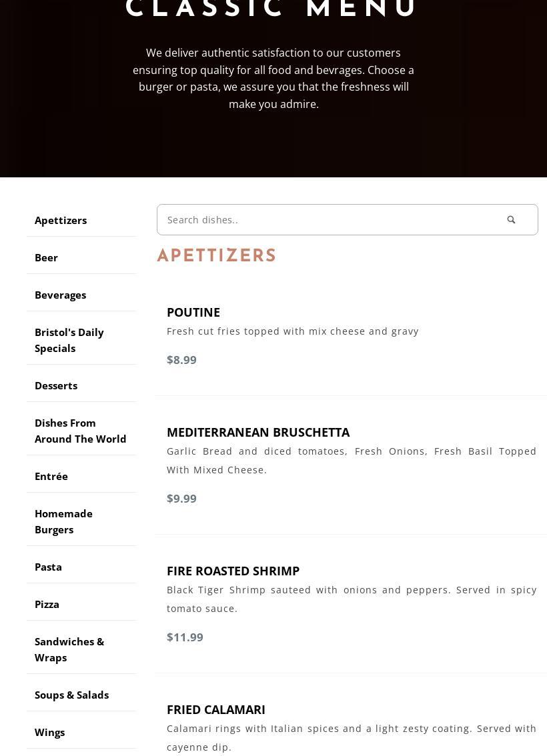The width and height of the screenshot is (547, 756).
Task: Open the Apettizers category
Action: point(61,220)
